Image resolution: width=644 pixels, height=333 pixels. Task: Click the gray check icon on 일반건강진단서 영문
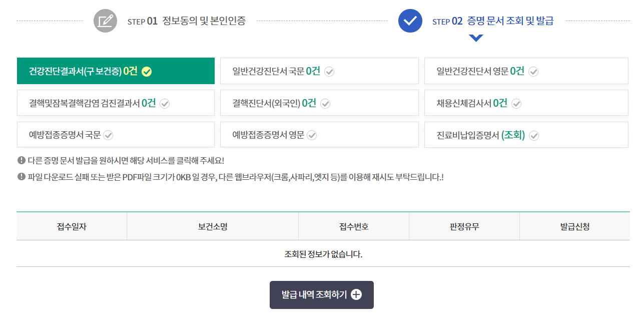pyautogui.click(x=533, y=71)
